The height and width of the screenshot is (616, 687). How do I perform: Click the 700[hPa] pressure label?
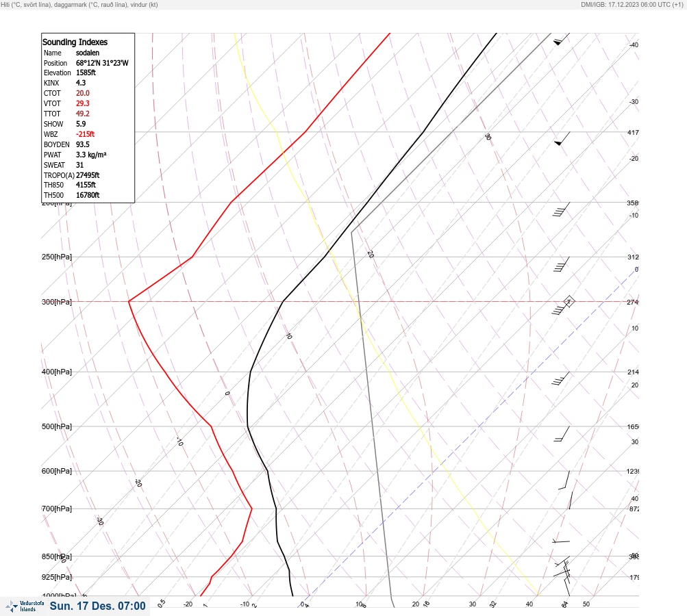click(x=57, y=509)
